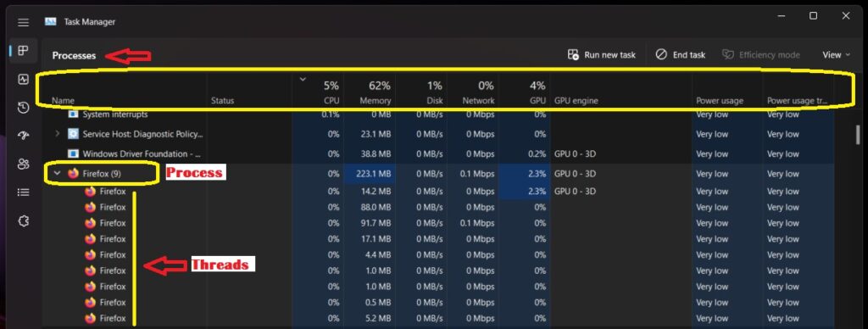Click 0.2% GPU value of Windows Driver Foundation
The height and width of the screenshot is (329, 868).
pyautogui.click(x=537, y=153)
